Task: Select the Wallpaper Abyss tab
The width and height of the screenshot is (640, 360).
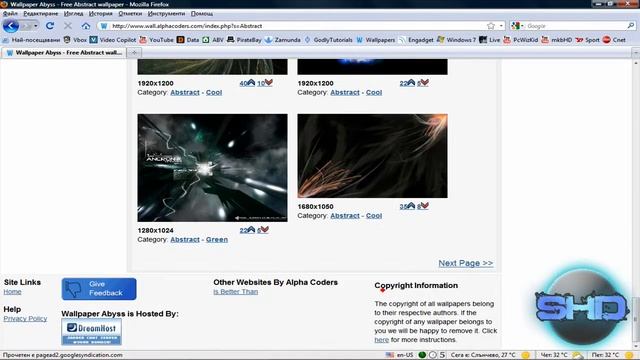Action: point(64,53)
